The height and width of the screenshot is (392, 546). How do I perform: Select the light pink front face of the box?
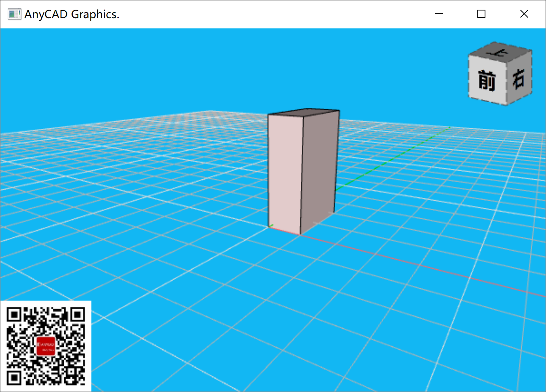tap(285, 174)
